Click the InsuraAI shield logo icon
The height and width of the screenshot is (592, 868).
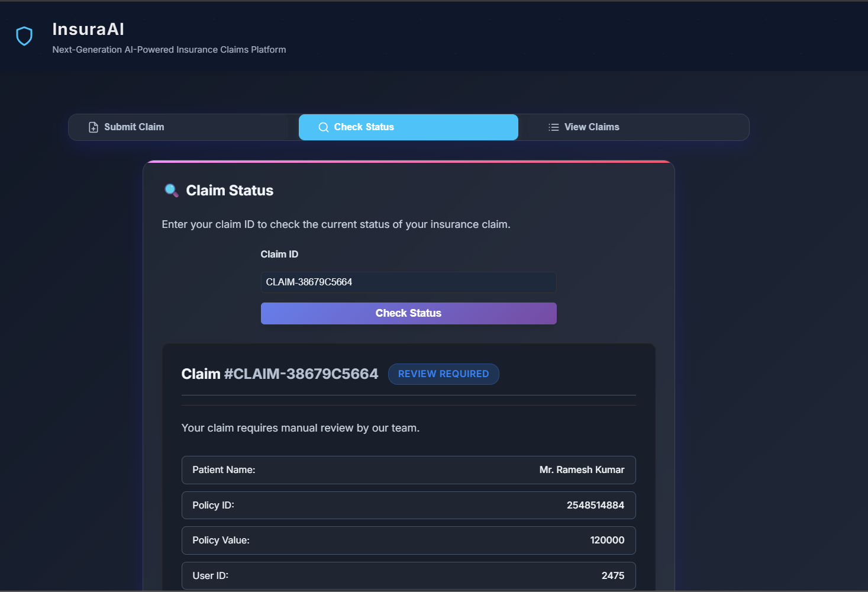(x=24, y=36)
